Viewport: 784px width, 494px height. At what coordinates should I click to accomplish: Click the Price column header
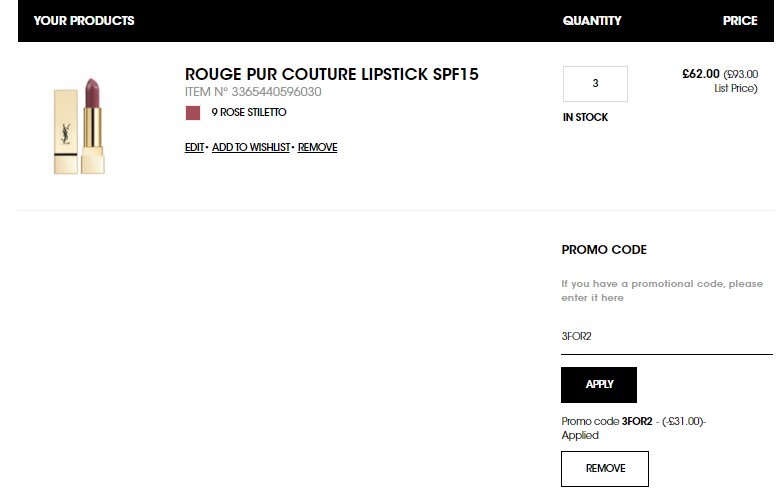(x=740, y=20)
